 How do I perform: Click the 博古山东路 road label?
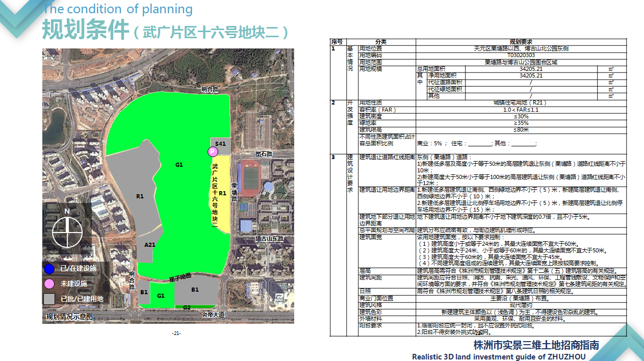click(269, 239)
